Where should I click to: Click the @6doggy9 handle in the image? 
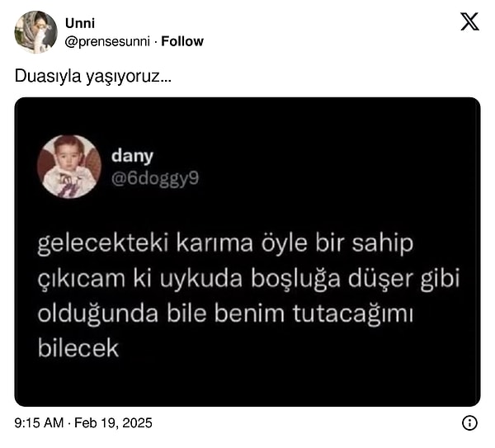click(155, 179)
